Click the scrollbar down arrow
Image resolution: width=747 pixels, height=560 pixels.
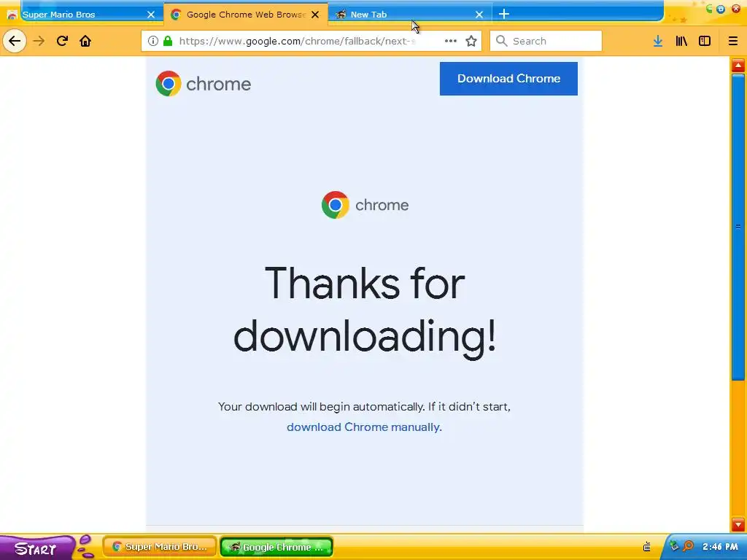[738, 525]
